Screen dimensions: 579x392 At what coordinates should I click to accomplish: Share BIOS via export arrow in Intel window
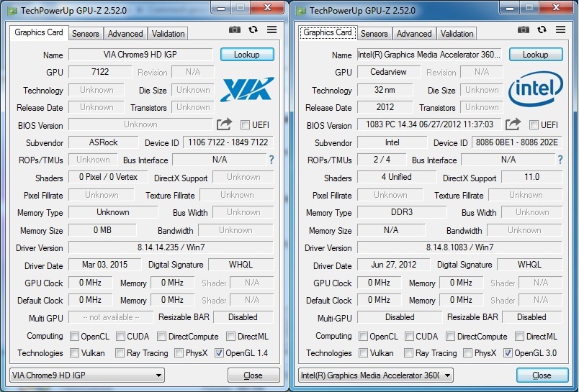pyautogui.click(x=513, y=124)
